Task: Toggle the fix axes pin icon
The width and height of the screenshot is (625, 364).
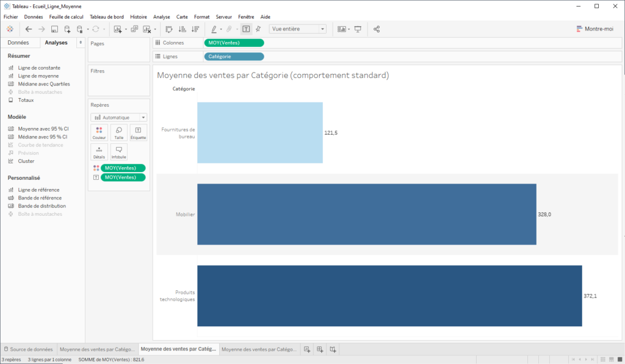Action: [x=258, y=29]
